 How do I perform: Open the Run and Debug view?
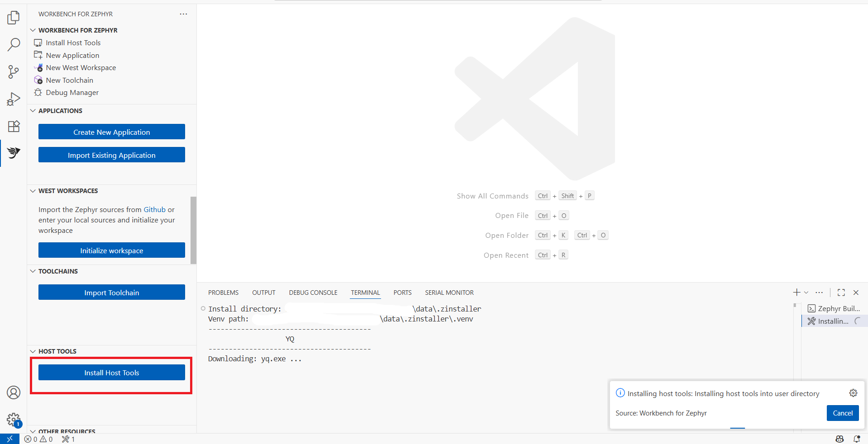pyautogui.click(x=13, y=99)
